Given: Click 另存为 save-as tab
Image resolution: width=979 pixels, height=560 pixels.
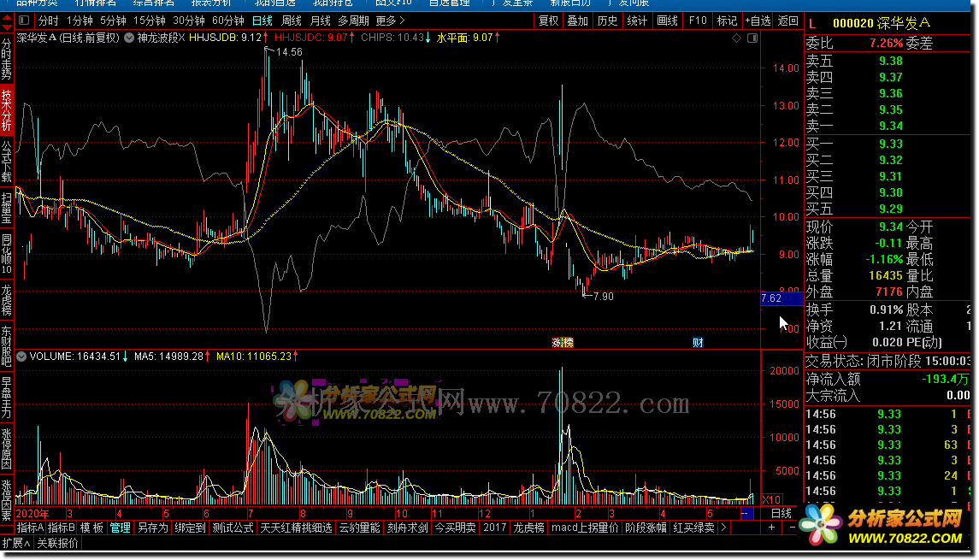Looking at the screenshot, I should [x=153, y=528].
